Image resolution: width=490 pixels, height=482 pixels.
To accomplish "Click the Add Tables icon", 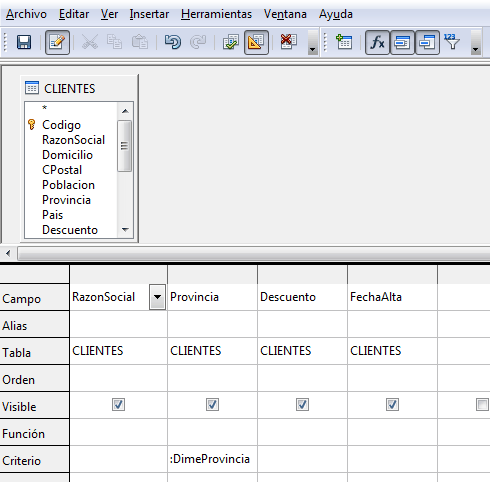I will (344, 42).
